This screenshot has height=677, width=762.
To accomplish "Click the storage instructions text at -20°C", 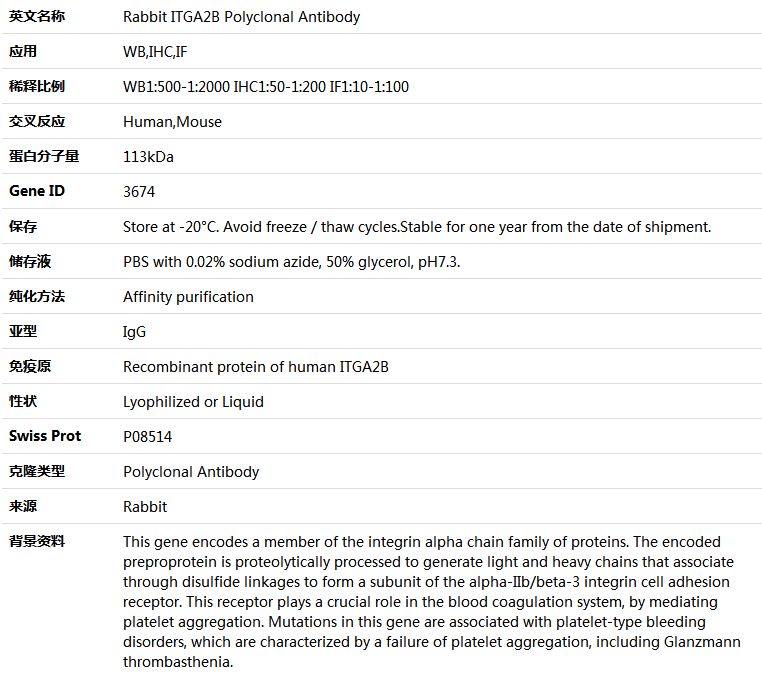I will [417, 226].
